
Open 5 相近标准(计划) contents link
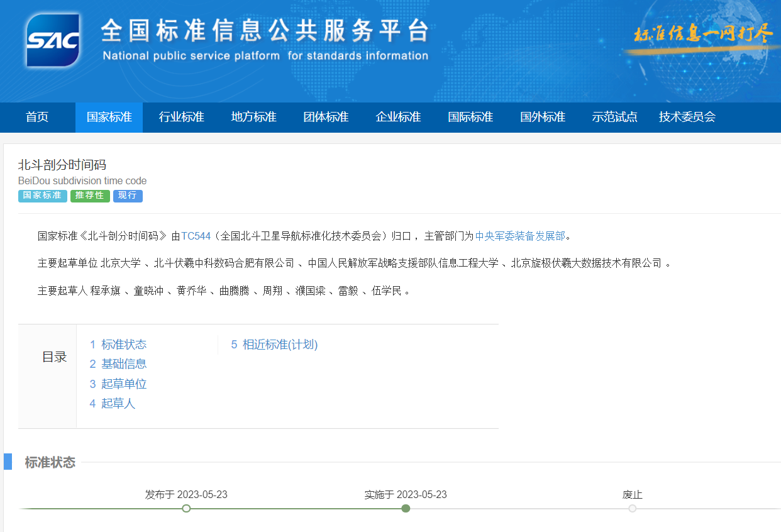[x=274, y=345]
